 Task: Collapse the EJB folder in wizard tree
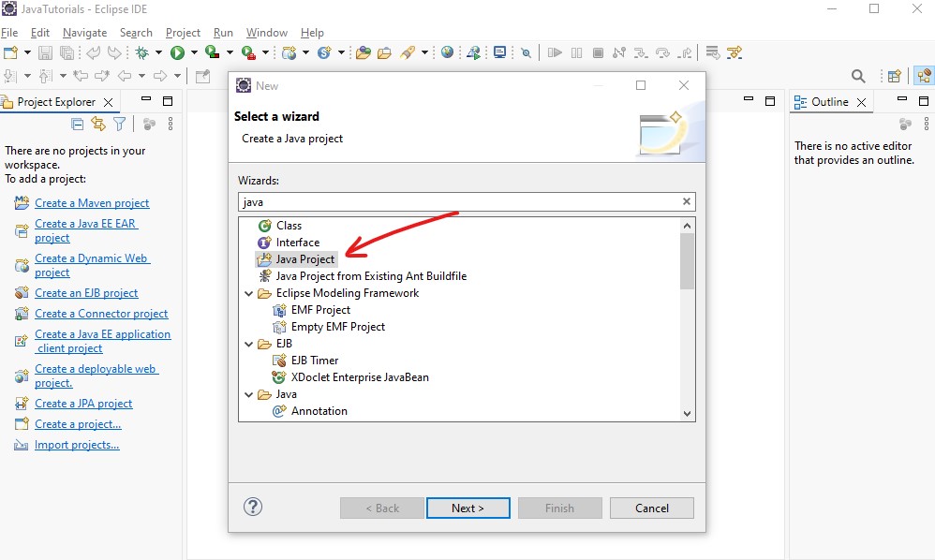(248, 344)
